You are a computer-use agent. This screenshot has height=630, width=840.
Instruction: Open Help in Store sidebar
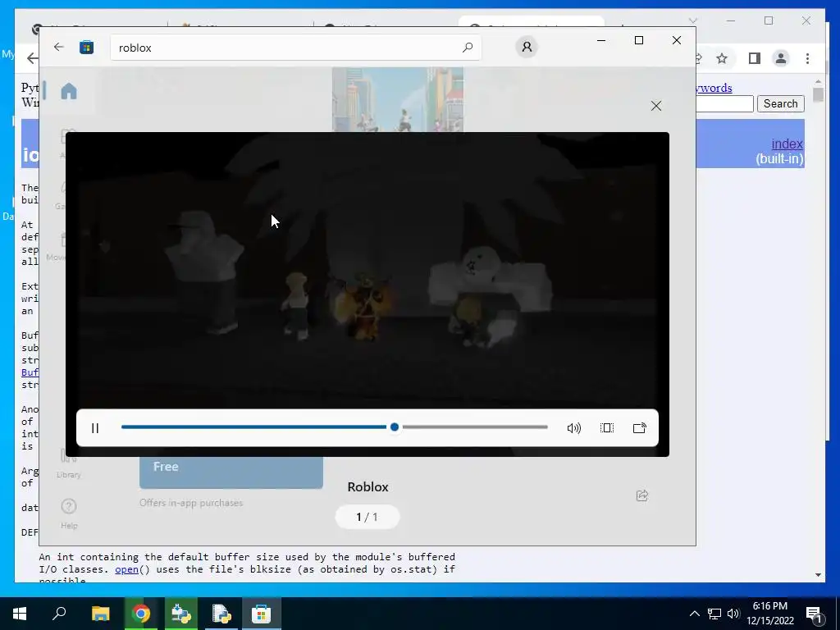click(x=69, y=514)
